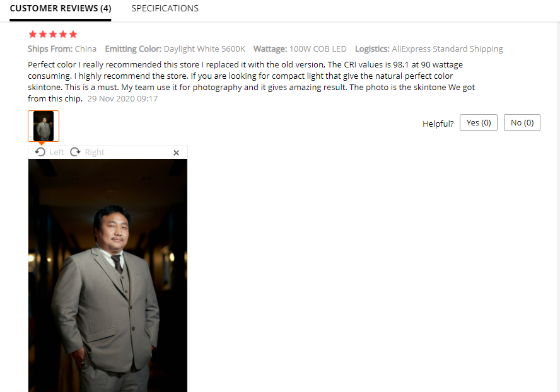Click the rotate left arrow icon
Screen dimensions: 560x392
click(x=40, y=152)
